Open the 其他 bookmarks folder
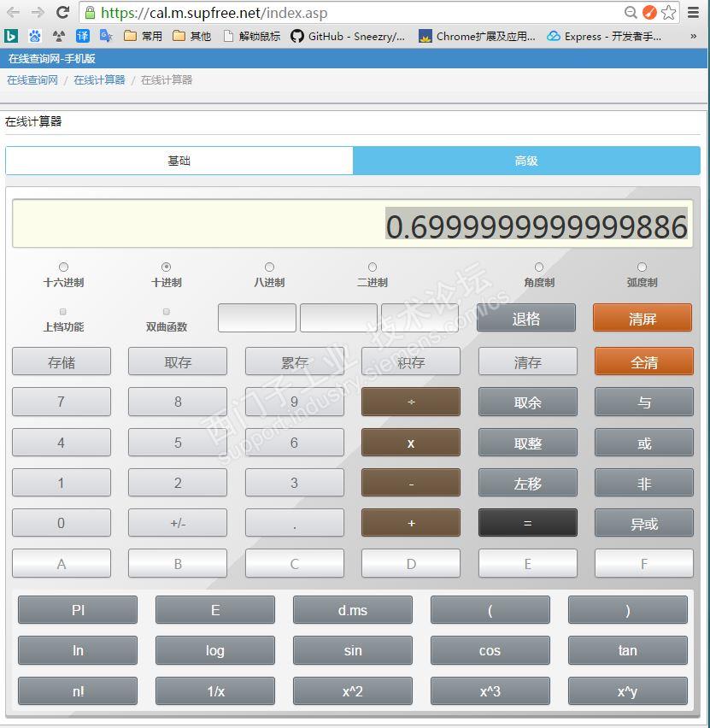Screen dimensions: 710x728 [191, 36]
